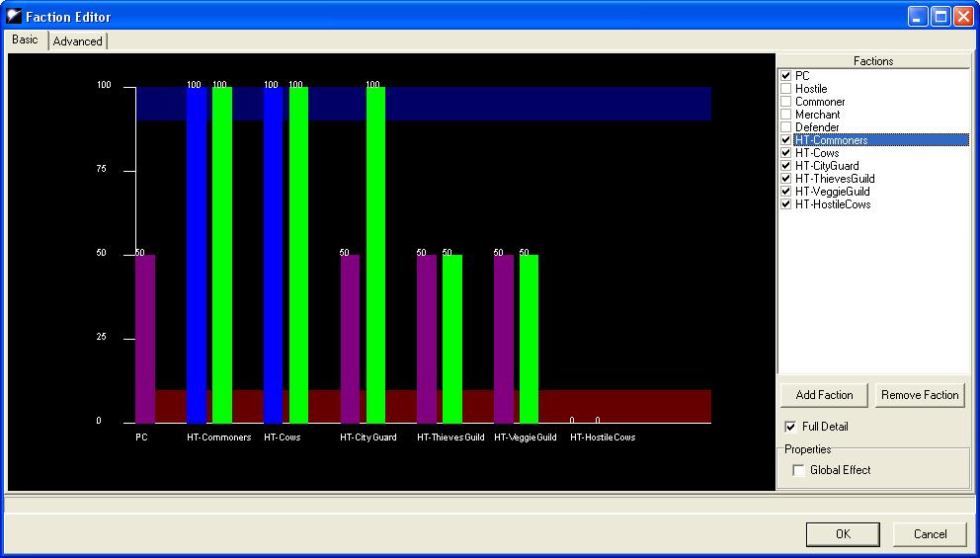Image resolution: width=980 pixels, height=558 pixels.
Task: Enable the Hostile faction checkbox
Action: pos(786,89)
